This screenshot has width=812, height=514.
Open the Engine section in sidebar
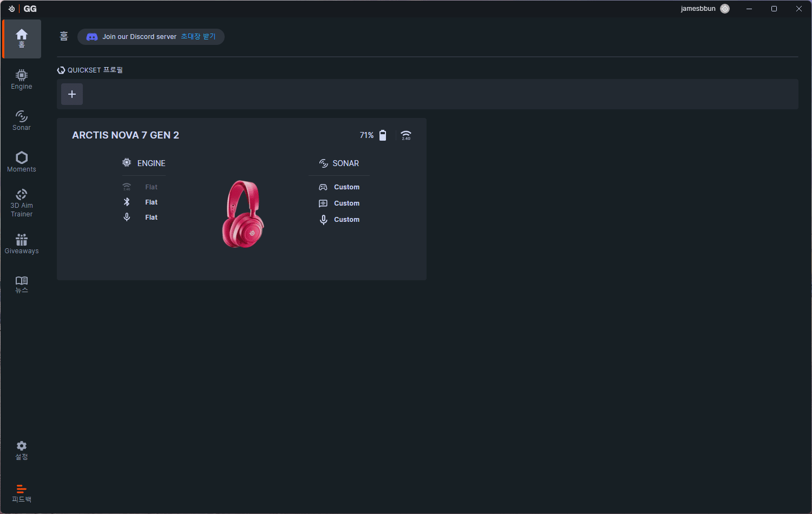(x=22, y=80)
